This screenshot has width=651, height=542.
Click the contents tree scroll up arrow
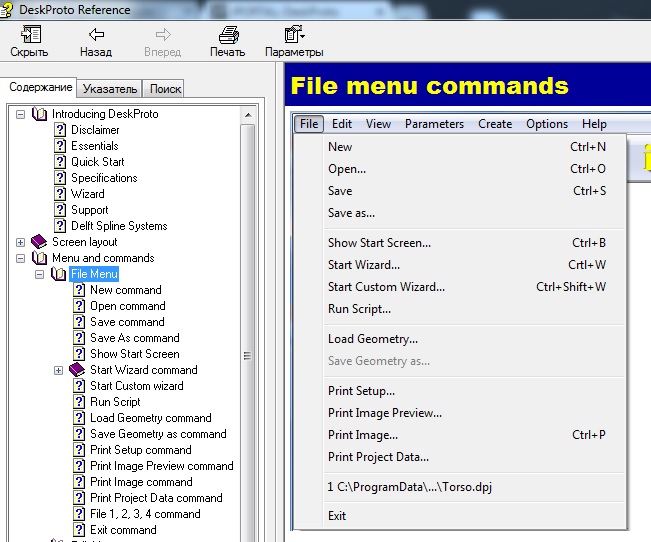248,115
